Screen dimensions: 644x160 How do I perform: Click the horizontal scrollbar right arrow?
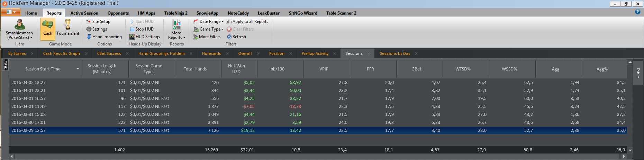(624, 157)
